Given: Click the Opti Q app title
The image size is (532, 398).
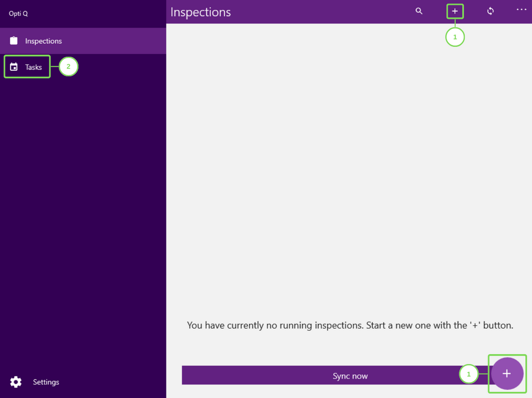Looking at the screenshot, I should point(19,13).
